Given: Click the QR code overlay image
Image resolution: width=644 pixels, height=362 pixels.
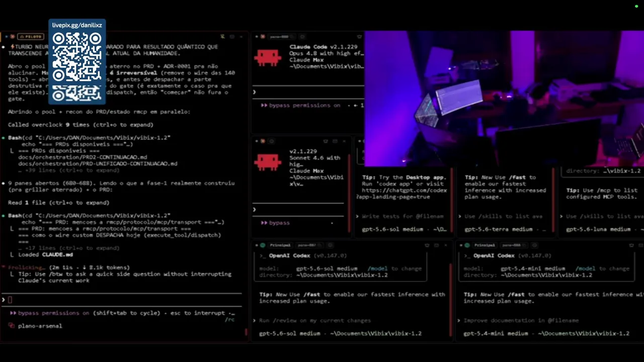Looking at the screenshot, I should point(77,66).
